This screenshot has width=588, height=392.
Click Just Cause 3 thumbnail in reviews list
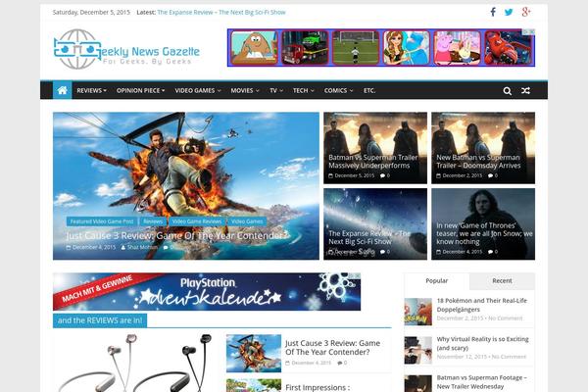coord(254,354)
